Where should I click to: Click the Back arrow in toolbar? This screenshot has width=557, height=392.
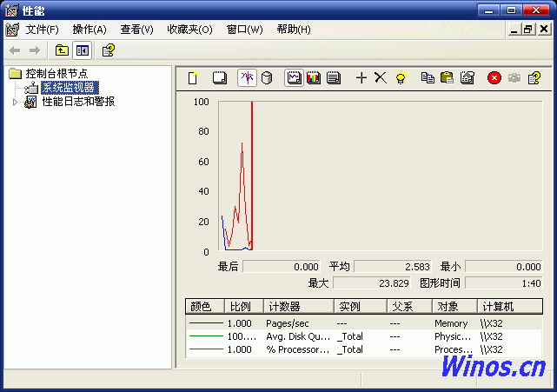click(x=15, y=50)
